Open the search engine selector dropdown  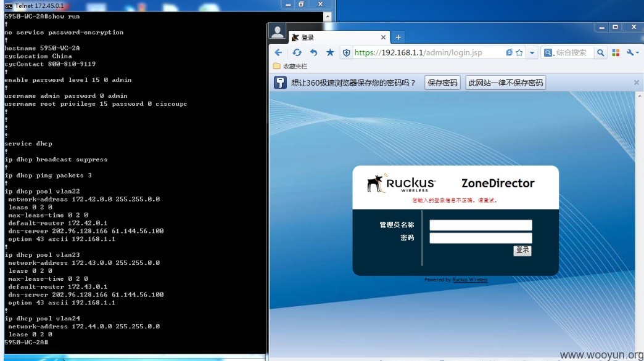(548, 53)
